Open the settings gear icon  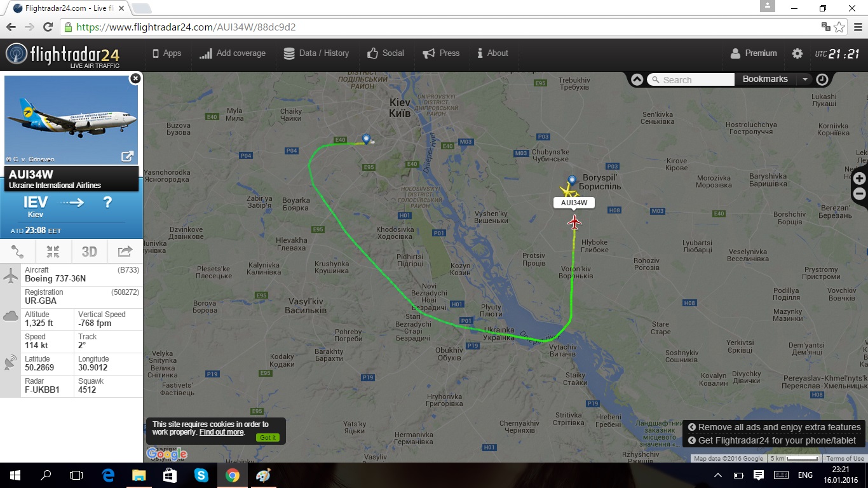pos(797,53)
